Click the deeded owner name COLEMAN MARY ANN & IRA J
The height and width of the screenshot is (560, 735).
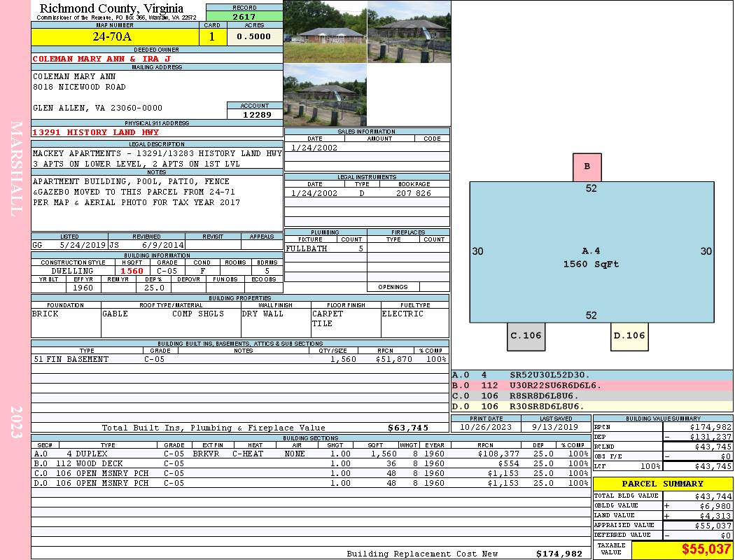pos(101,59)
